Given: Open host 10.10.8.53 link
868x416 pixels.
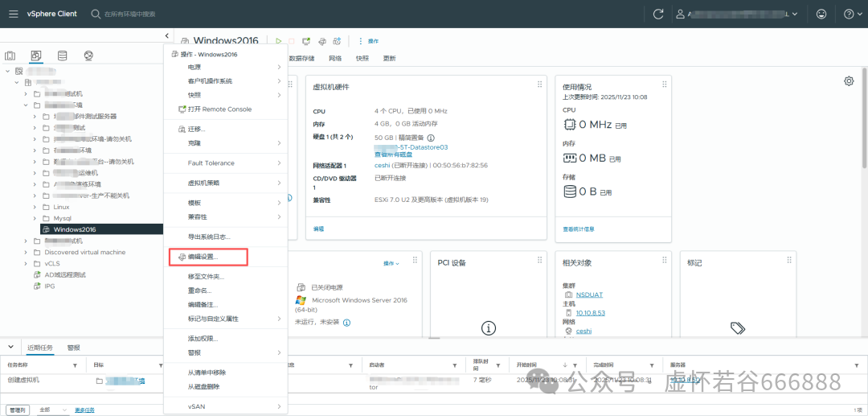Looking at the screenshot, I should click(x=590, y=313).
